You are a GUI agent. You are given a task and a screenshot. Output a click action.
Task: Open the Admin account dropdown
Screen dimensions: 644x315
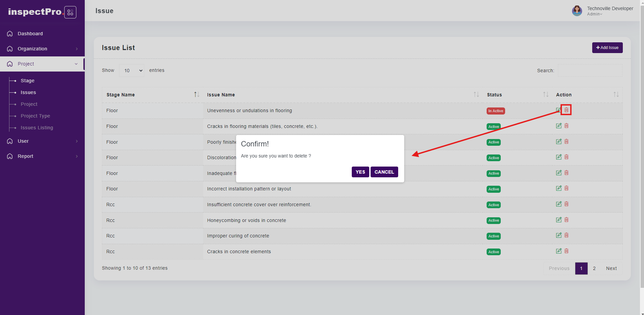pos(594,14)
